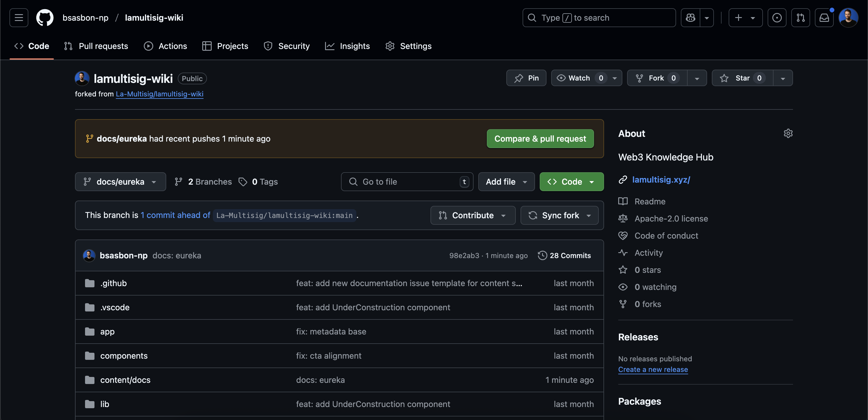Image resolution: width=868 pixels, height=420 pixels.
Task: Go to GitHub homepage via Octocat logo
Action: click(45, 18)
